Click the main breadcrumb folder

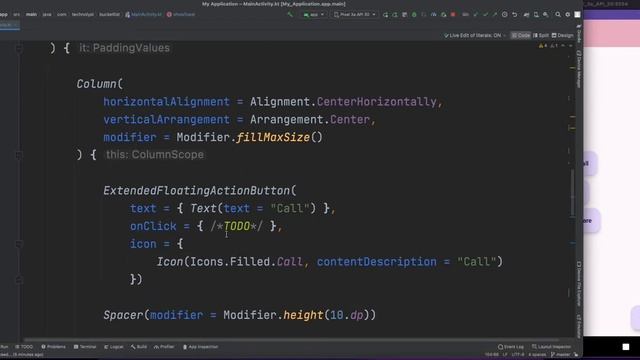[31, 15]
